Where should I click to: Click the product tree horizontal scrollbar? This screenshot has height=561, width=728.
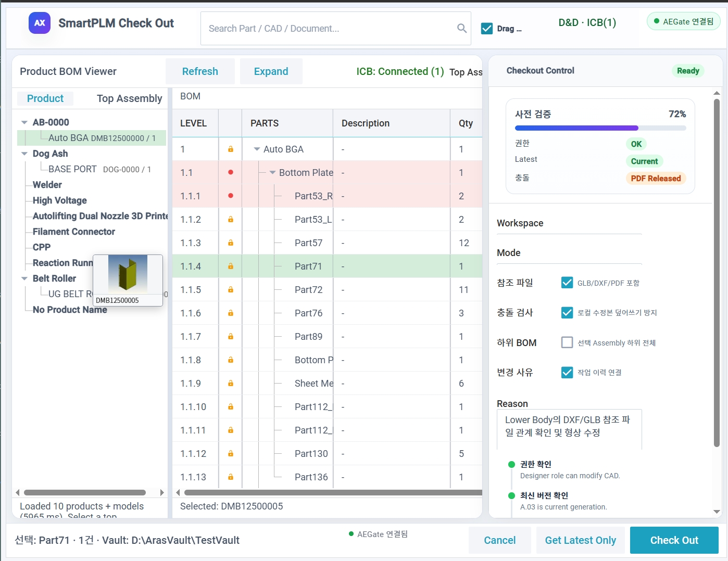[85, 492]
